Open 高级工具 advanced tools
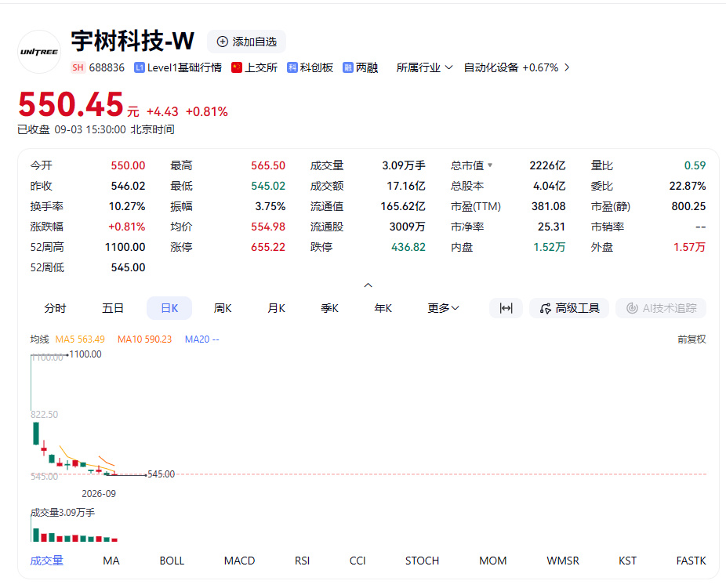The height and width of the screenshot is (588, 726). (x=569, y=308)
